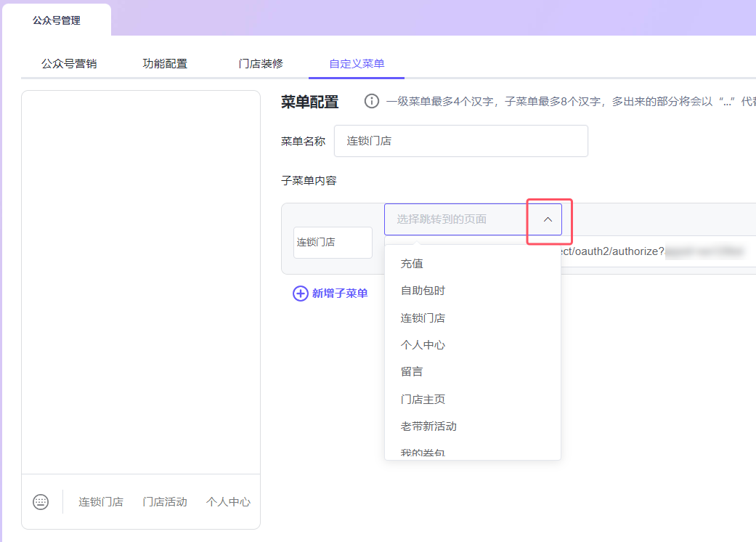
Task: Pick 连锁门店 option in dropdown list
Action: [423, 318]
